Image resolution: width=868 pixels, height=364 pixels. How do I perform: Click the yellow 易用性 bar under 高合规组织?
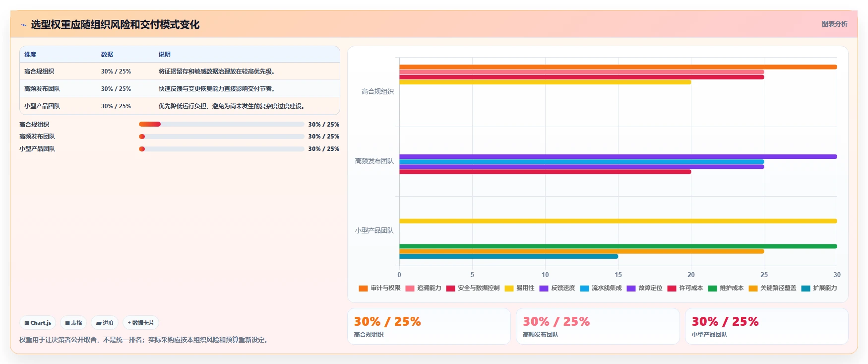[x=545, y=82]
